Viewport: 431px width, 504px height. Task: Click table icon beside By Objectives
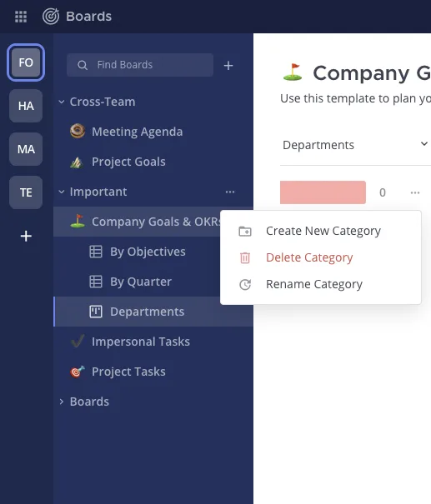click(x=96, y=252)
